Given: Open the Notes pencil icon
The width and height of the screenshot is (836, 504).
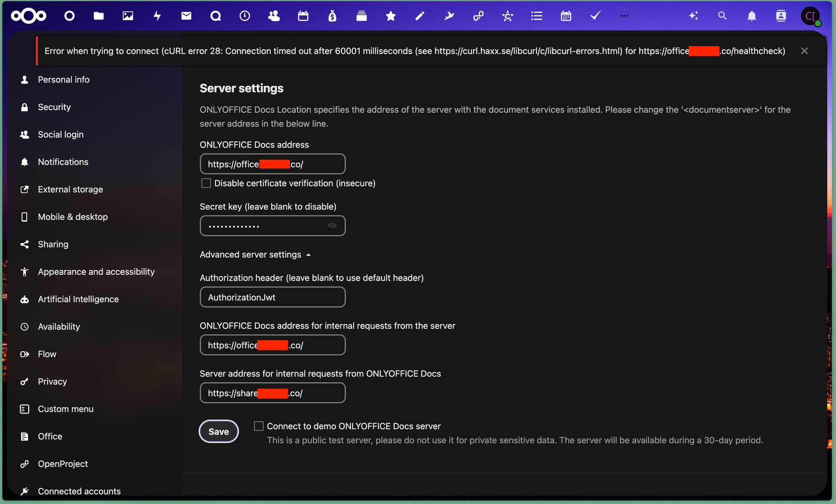Looking at the screenshot, I should [x=420, y=16].
